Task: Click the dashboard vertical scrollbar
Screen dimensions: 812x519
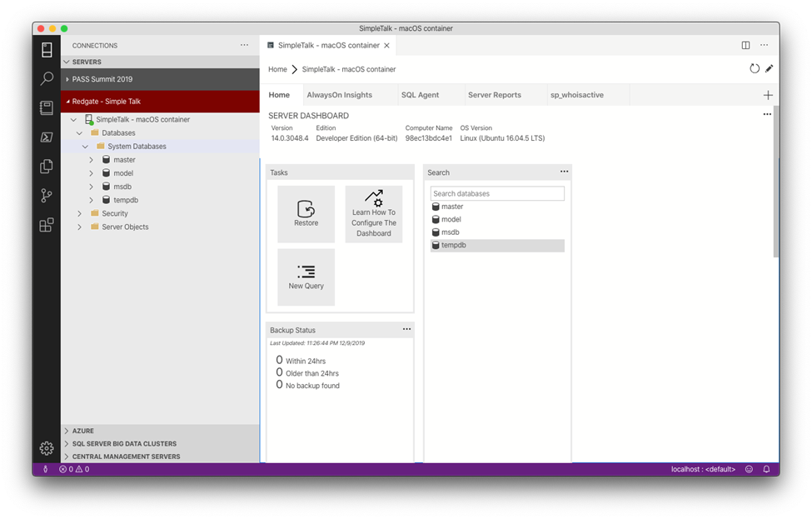Action: [x=775, y=182]
